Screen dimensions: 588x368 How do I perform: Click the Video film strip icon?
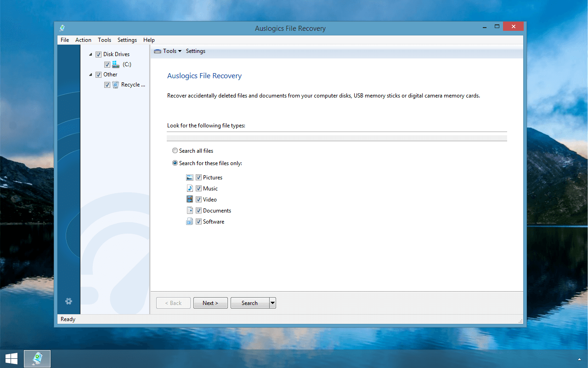tap(190, 200)
